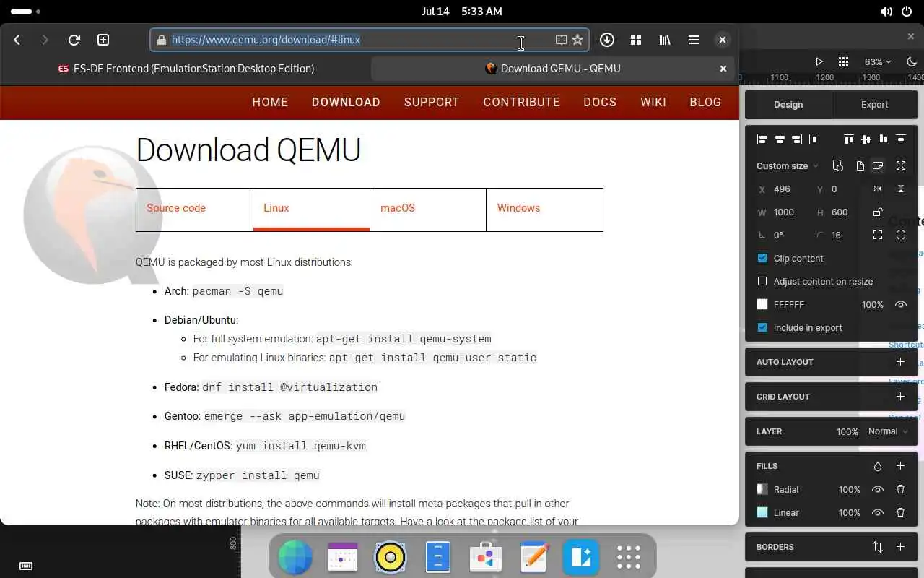
Task: Open the browser tab overview grid icon
Action: tap(636, 40)
